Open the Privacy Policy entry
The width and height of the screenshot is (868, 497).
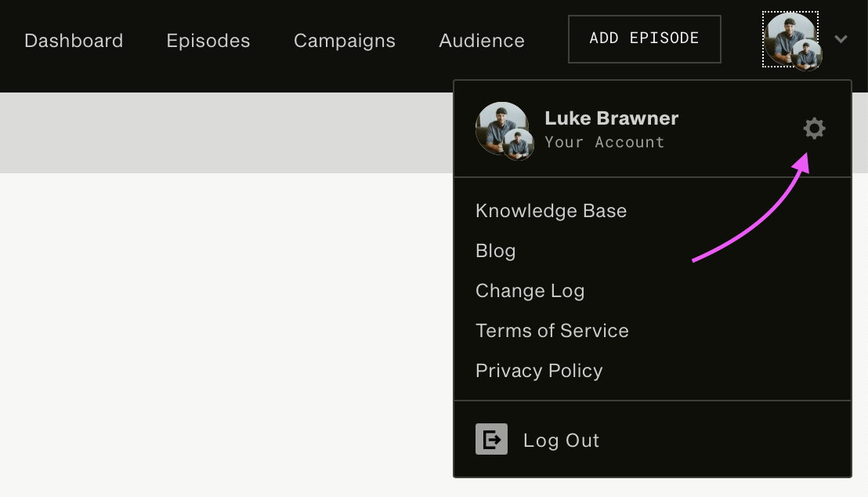click(x=539, y=371)
